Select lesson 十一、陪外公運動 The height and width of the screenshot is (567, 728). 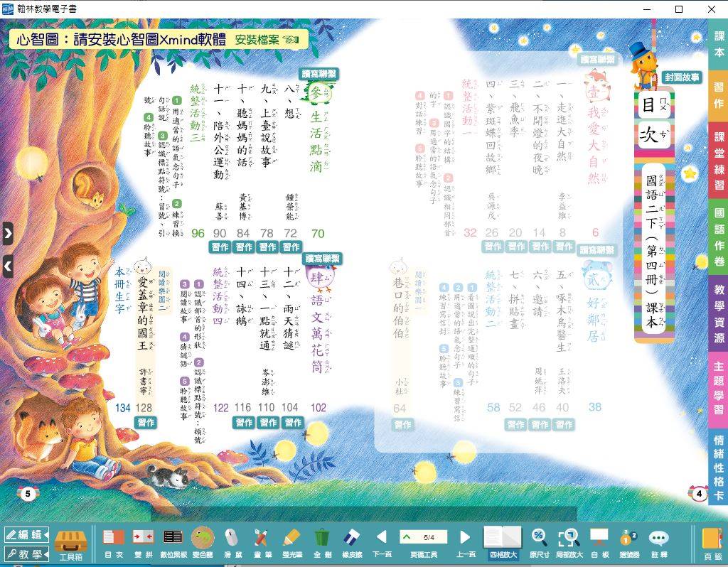220,132
